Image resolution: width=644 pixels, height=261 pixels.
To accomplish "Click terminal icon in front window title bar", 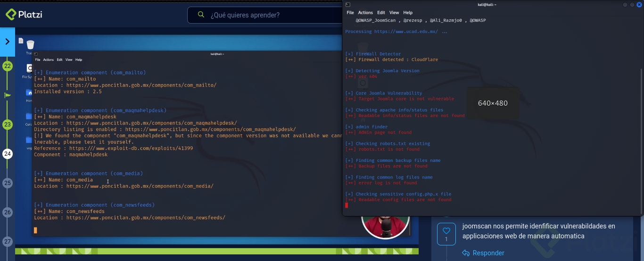I will point(347,4).
